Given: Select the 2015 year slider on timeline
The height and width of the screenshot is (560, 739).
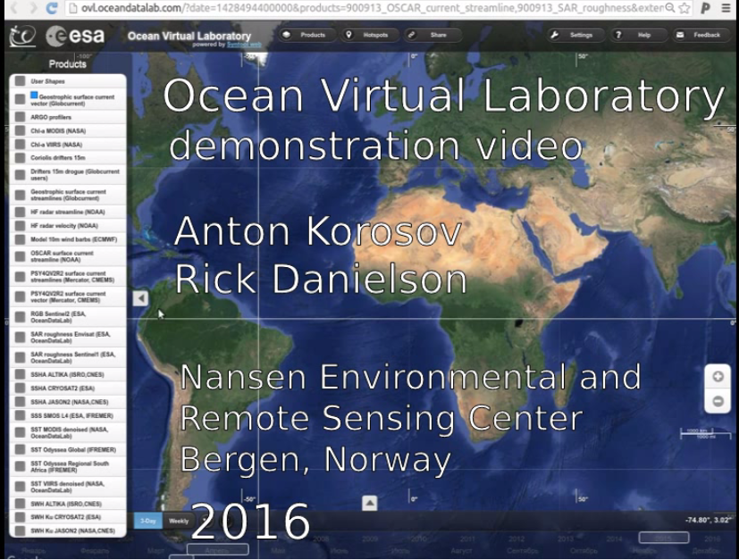Looking at the screenshot, I should [664, 538].
